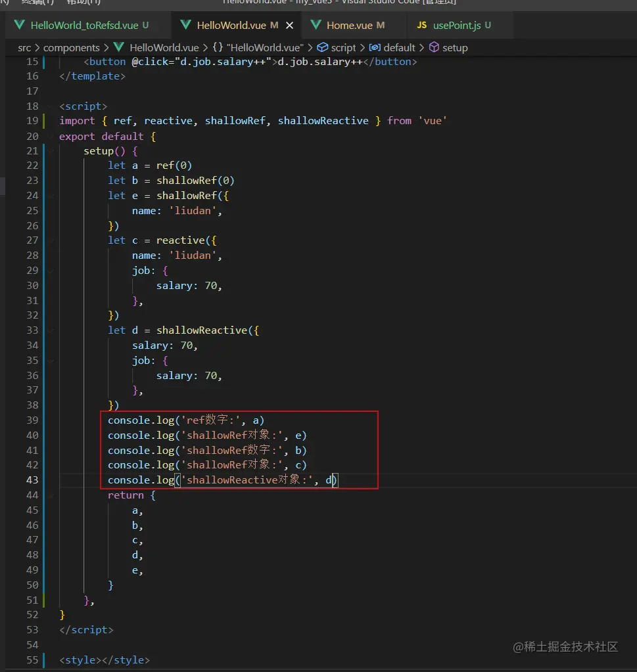637x672 pixels.
Task: Open the script breadcrumb segment
Action: pos(343,47)
